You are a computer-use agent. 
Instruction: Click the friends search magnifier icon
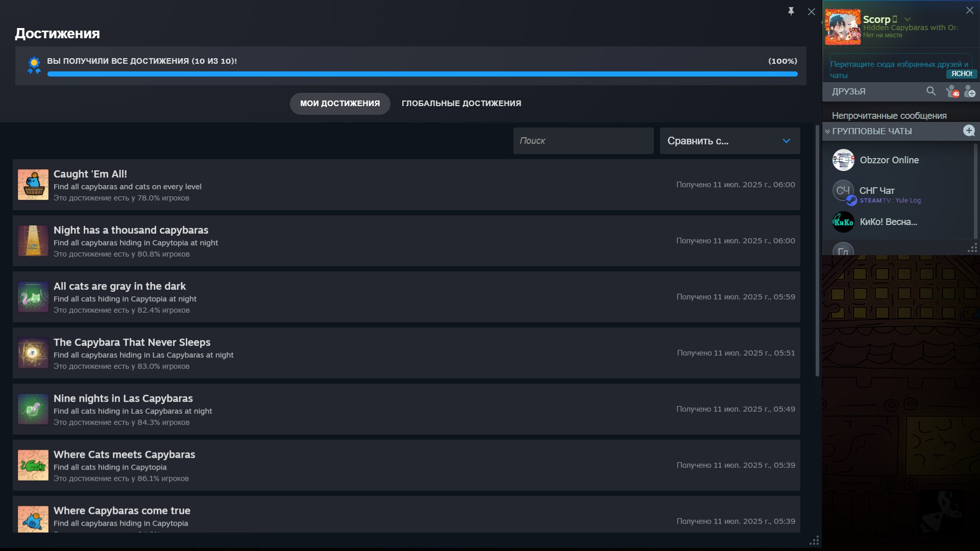tap(931, 91)
